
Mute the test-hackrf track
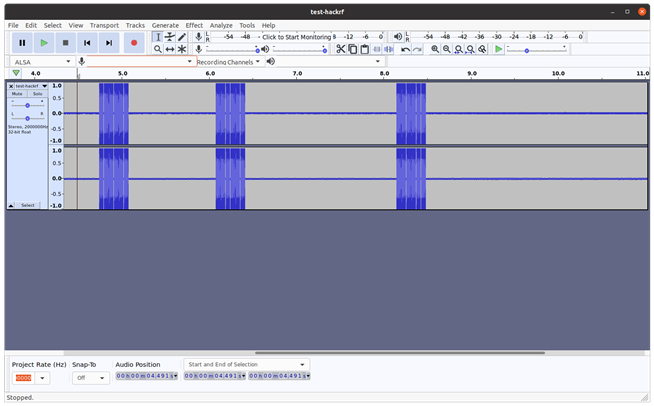(17, 94)
